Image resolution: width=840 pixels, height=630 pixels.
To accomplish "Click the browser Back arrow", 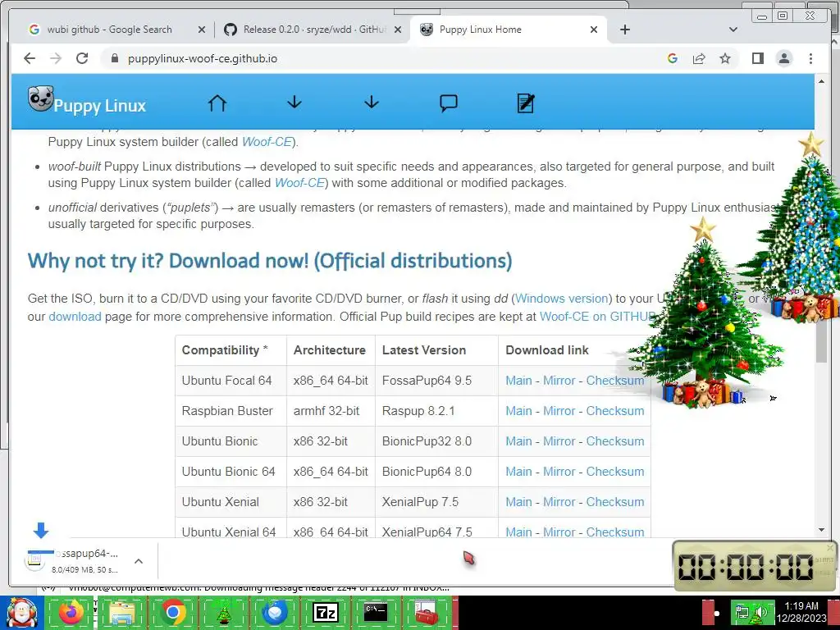I will [x=30, y=58].
